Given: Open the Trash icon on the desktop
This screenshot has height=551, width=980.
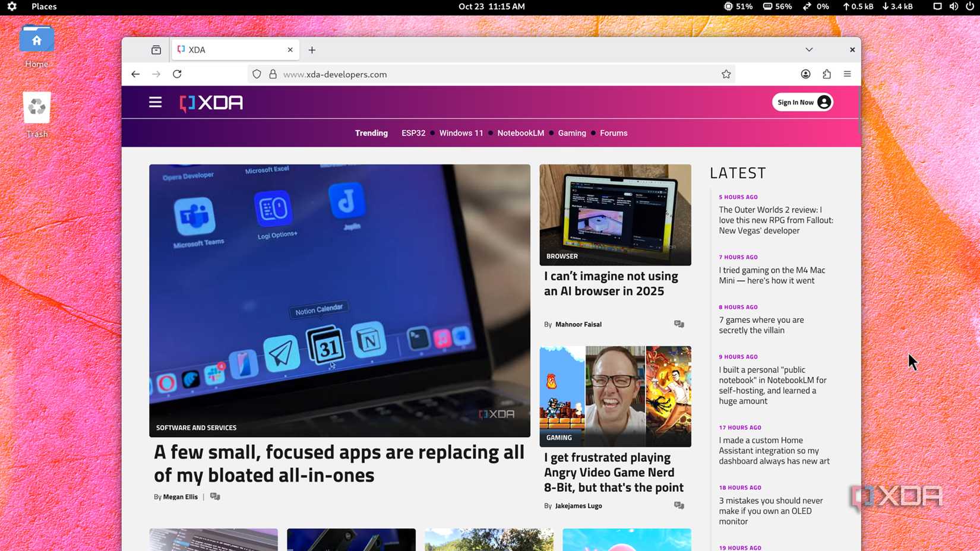Looking at the screenshot, I should tap(37, 115).
